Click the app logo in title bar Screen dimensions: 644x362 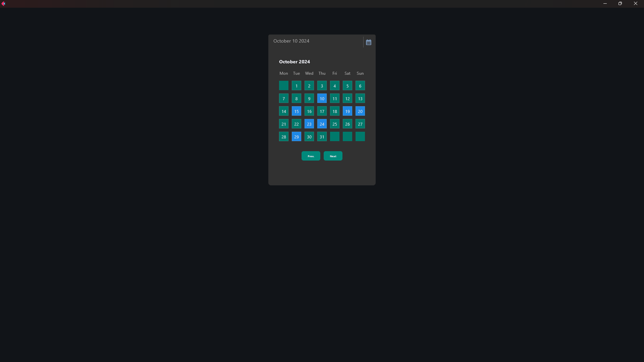3,4
